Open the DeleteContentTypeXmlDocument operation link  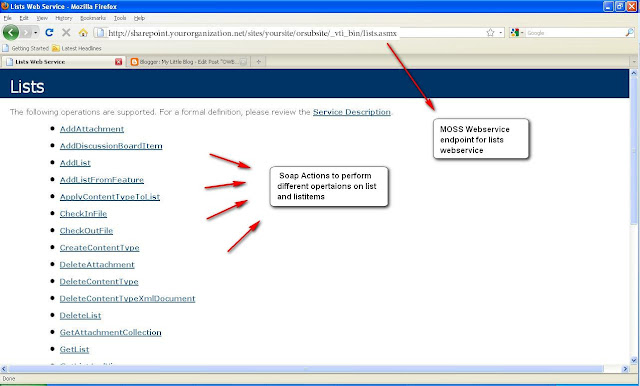[127, 298]
